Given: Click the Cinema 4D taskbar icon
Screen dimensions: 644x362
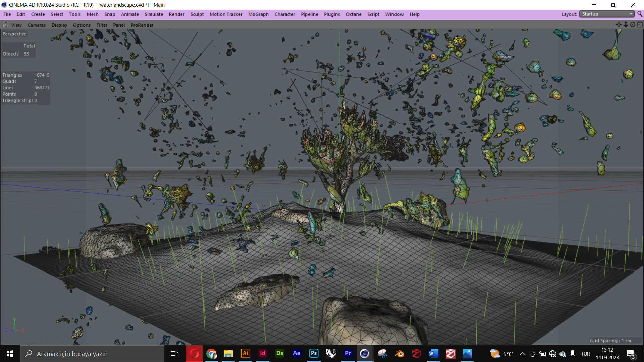Looking at the screenshot, I should coord(364,354).
